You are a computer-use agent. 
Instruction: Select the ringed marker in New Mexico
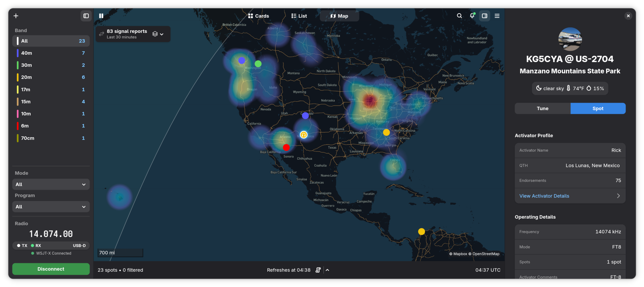click(x=303, y=135)
